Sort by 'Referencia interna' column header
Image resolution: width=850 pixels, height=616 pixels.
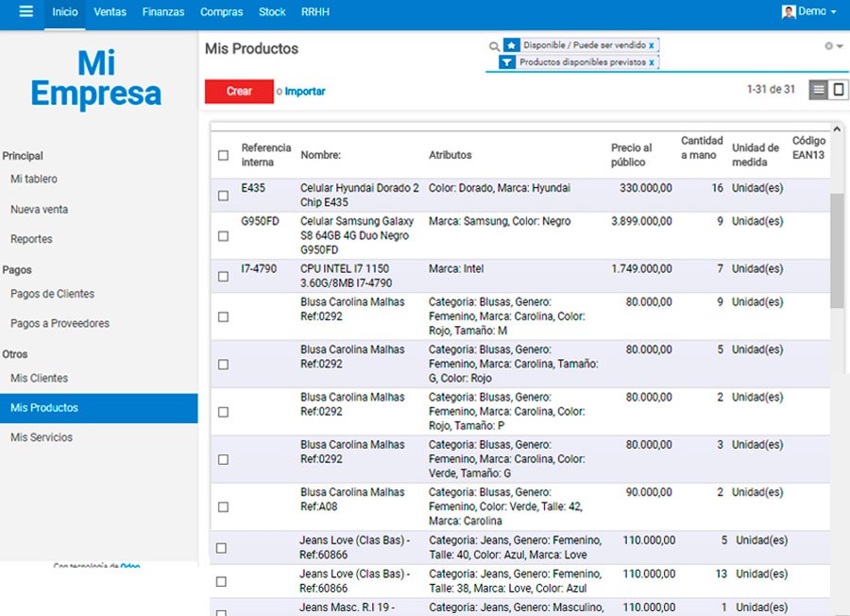(x=266, y=155)
